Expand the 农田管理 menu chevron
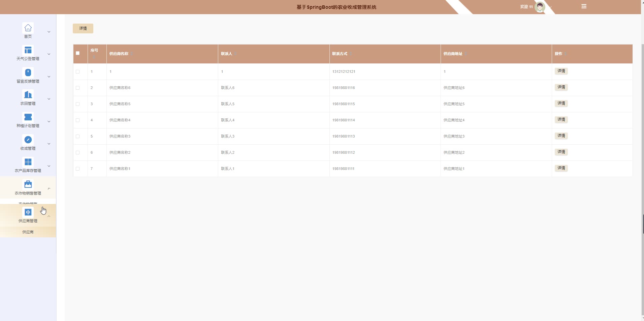Viewport: 644px width, 321px height. click(x=49, y=99)
